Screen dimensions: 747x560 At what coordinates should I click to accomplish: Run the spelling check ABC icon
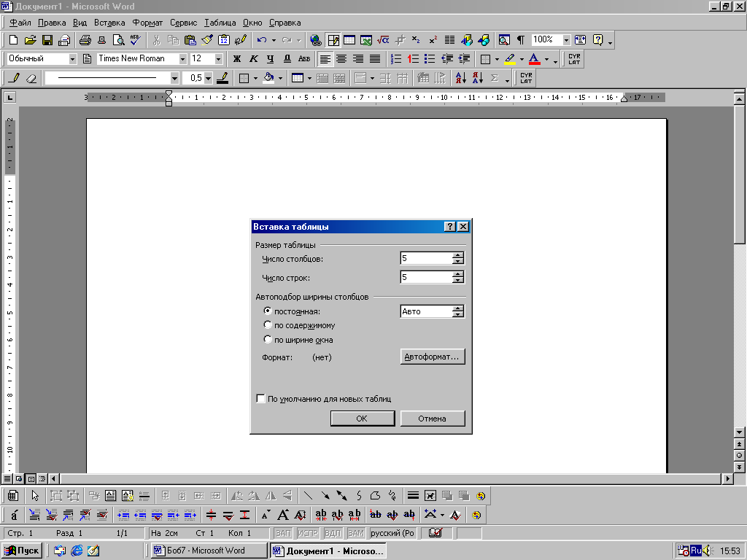(x=135, y=40)
